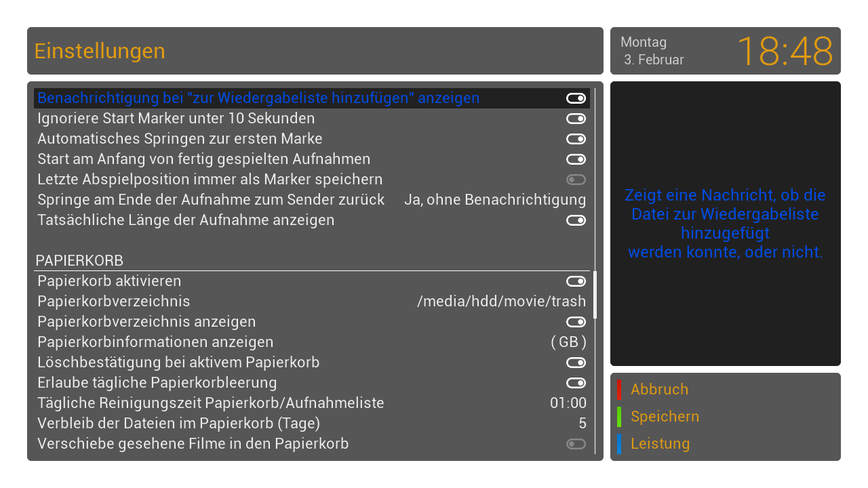The height and width of the screenshot is (488, 868).
Task: Click the settings list vertical scrollbar
Action: pyautogui.click(x=595, y=271)
